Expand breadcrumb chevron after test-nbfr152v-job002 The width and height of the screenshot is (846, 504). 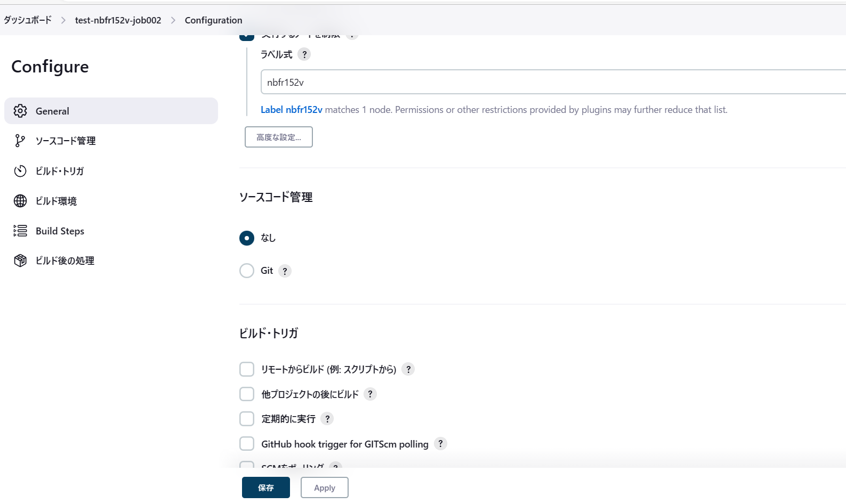click(x=173, y=20)
